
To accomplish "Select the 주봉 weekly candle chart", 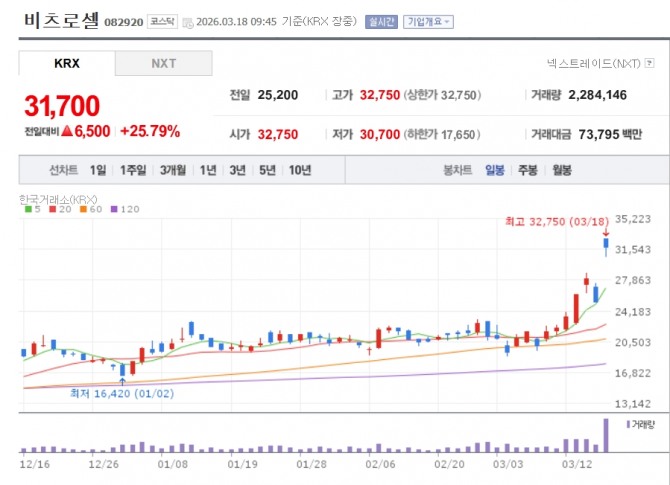I will [x=528, y=170].
